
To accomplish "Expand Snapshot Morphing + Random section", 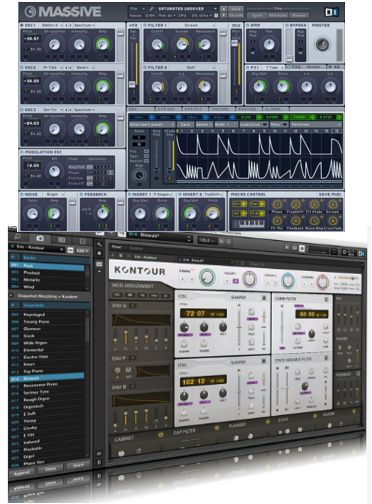I will pyautogui.click(x=12, y=296).
